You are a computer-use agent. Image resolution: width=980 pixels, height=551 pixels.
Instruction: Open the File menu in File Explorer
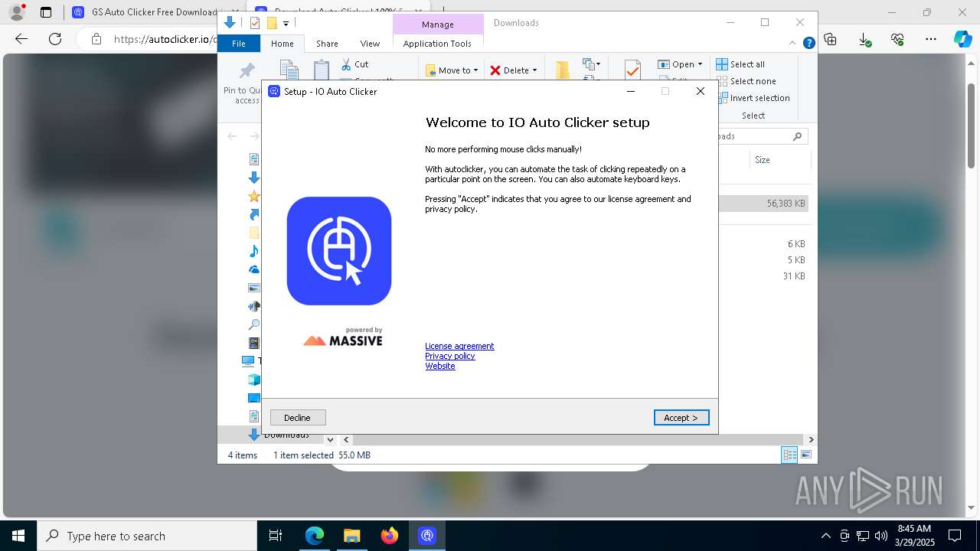239,44
